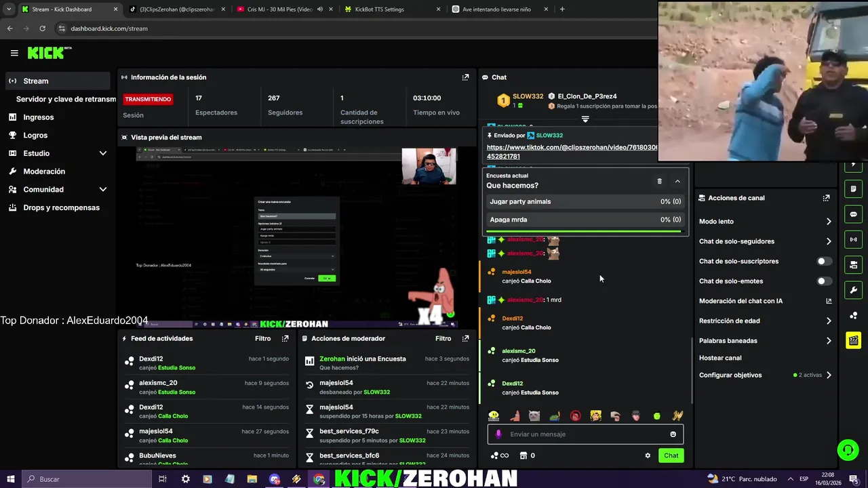This screenshot has width=868, height=488.
Task: Toggle Chat de solo-suscriptores switch
Action: tap(823, 261)
